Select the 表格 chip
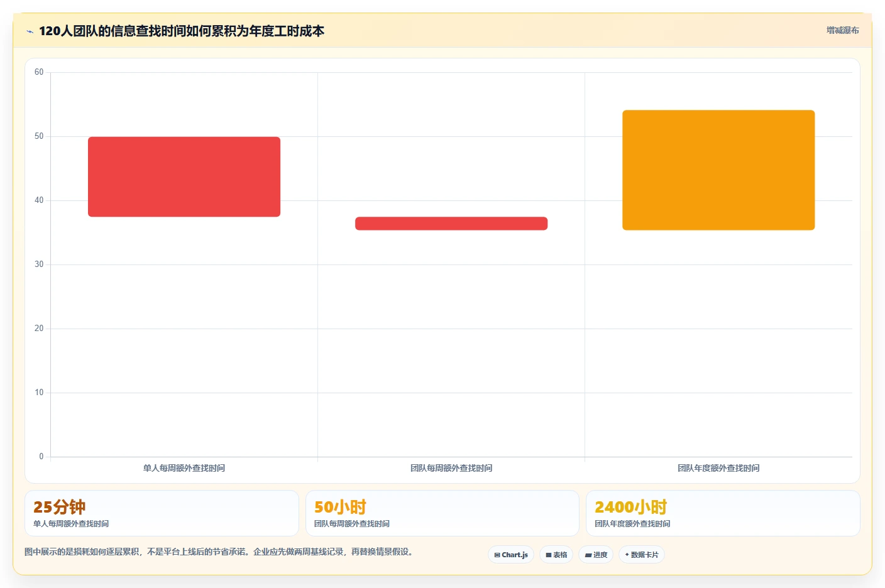This screenshot has height=588, width=885. point(556,555)
